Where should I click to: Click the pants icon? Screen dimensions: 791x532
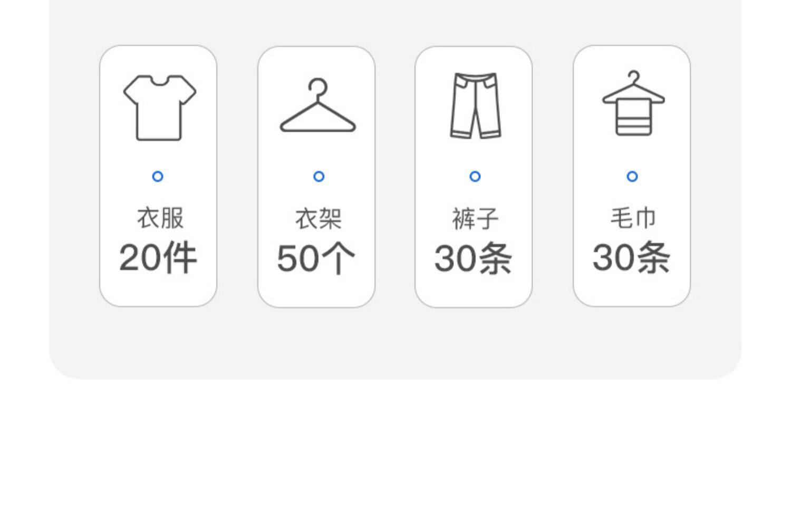475,105
